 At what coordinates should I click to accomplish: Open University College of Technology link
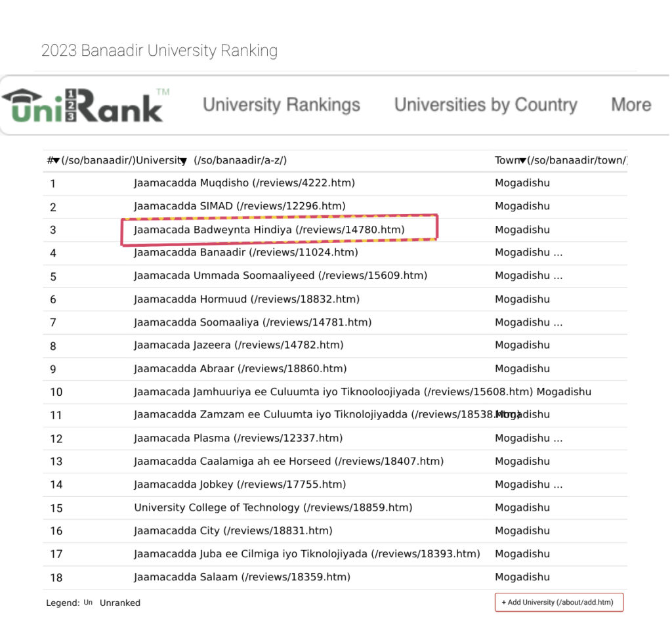[274, 507]
